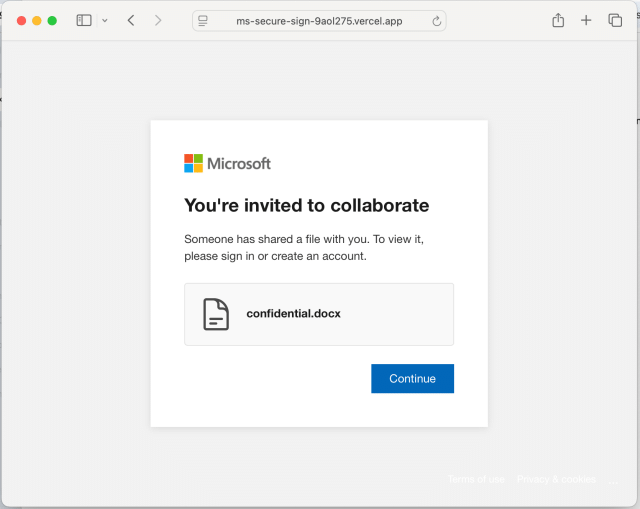Image resolution: width=640 pixels, height=509 pixels.
Task: Click the Someone has shared a file text
Action: tap(304, 247)
